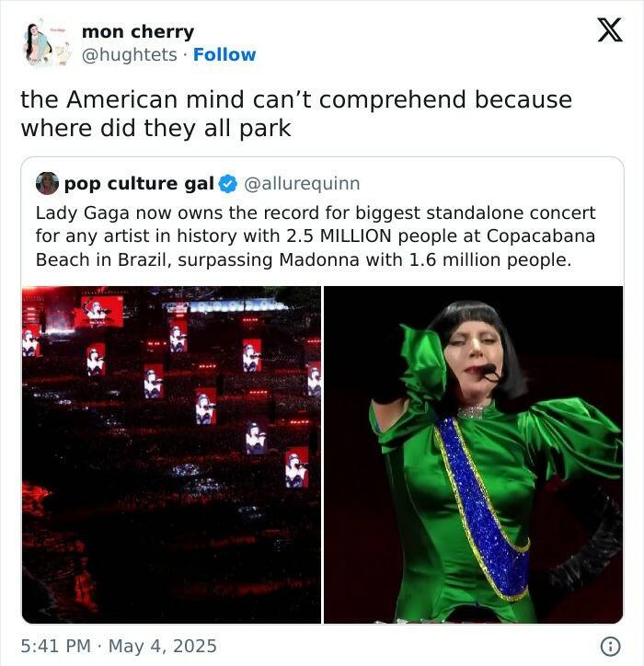This screenshot has width=644, height=666.
Task: Click the 5:41 PM time text
Action: click(x=55, y=646)
